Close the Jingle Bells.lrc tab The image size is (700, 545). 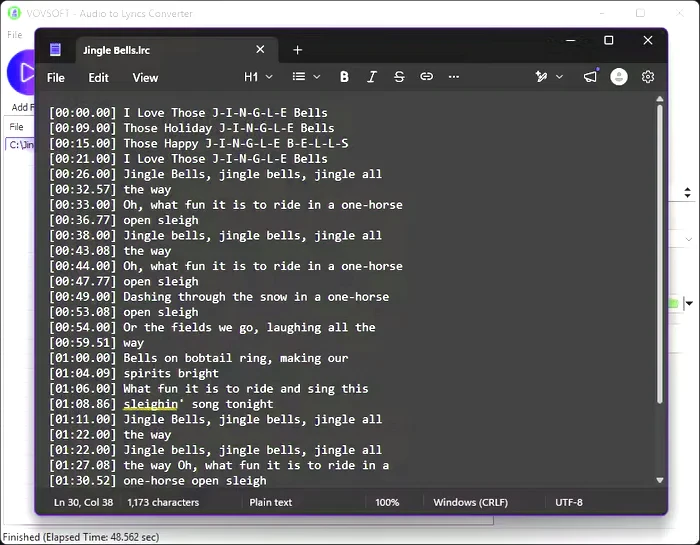coord(260,50)
